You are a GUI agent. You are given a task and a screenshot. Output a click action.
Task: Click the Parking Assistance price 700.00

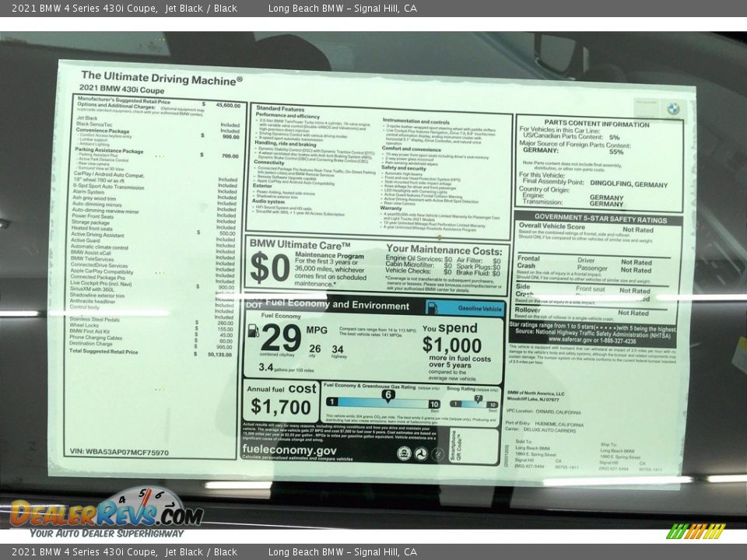[230, 156]
